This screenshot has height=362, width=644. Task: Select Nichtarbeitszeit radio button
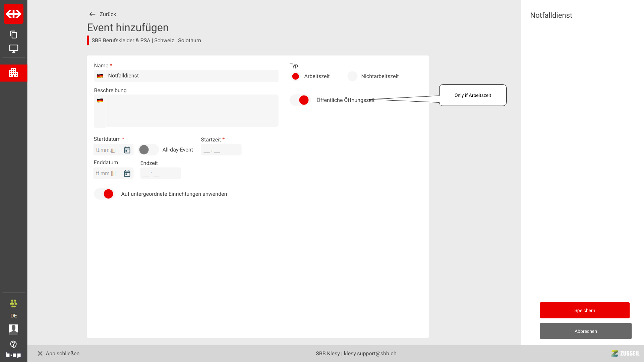pos(352,76)
